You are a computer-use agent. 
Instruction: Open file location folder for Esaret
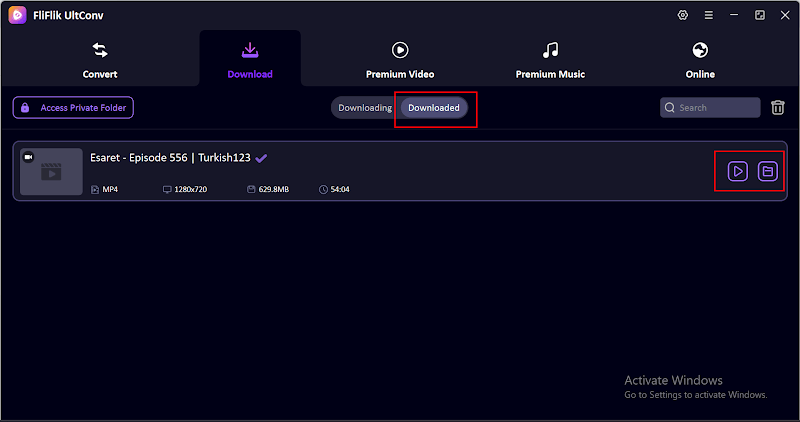pos(767,171)
